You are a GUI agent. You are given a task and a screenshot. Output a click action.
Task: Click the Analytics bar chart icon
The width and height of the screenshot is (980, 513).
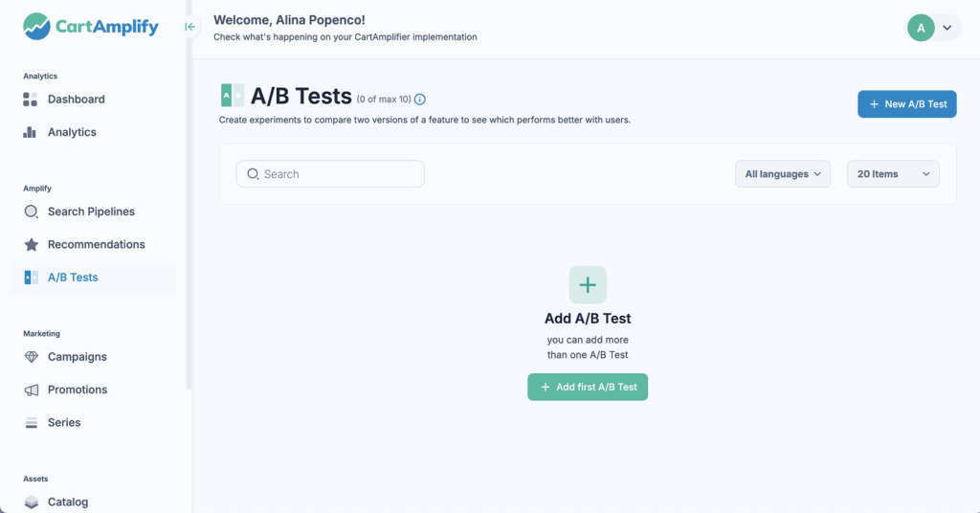pyautogui.click(x=31, y=132)
